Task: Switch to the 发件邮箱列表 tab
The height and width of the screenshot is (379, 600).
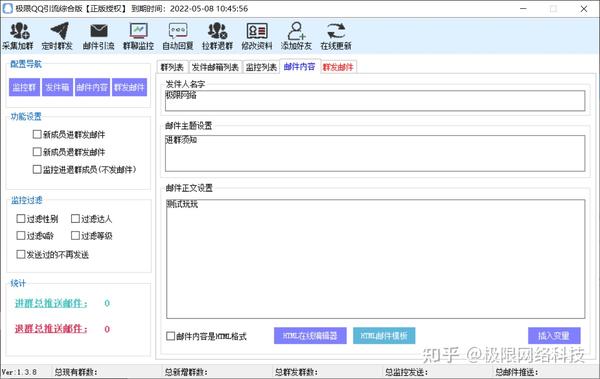Action: click(x=215, y=67)
